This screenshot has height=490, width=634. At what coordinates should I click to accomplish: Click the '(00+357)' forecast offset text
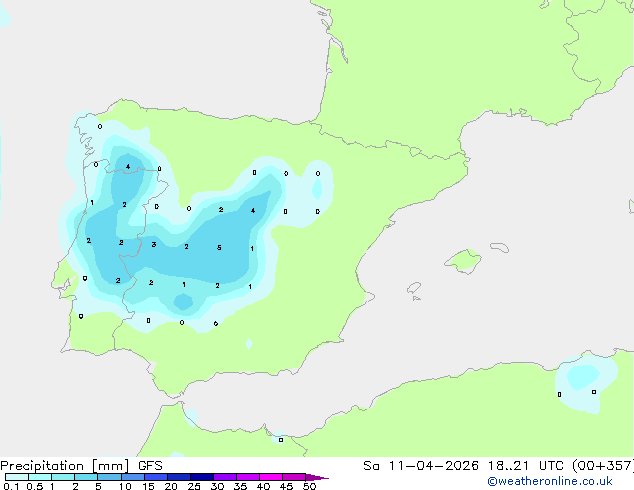pyautogui.click(x=603, y=466)
